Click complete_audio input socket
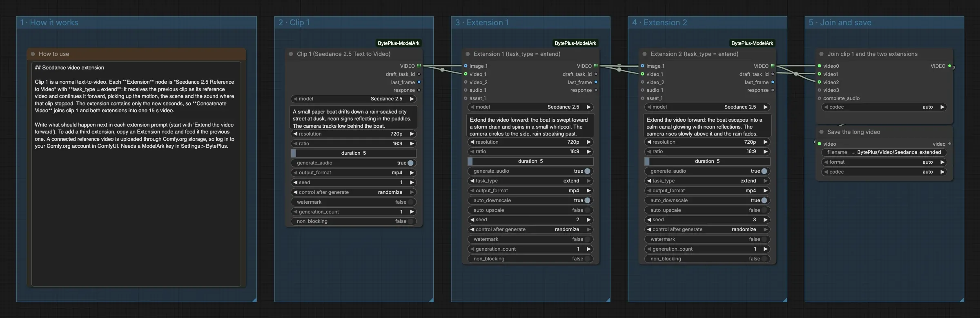The image size is (980, 318). pos(819,98)
